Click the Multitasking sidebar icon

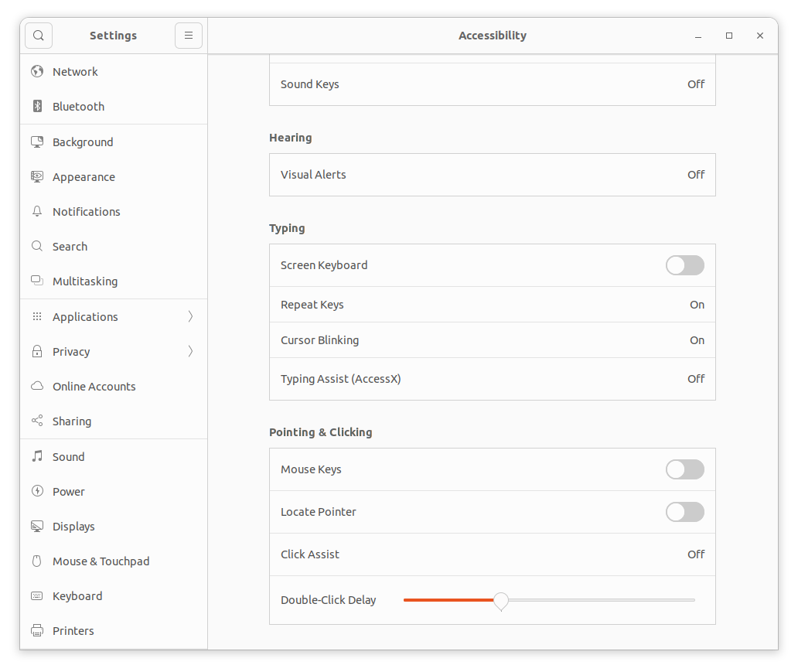pyautogui.click(x=37, y=281)
